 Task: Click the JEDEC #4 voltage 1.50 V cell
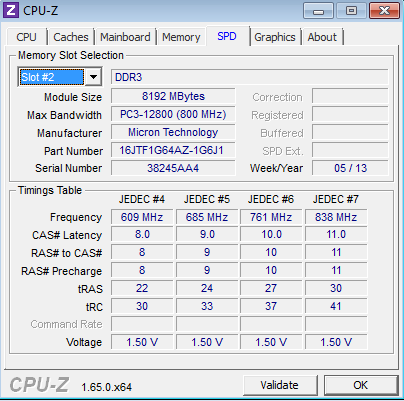tap(142, 342)
